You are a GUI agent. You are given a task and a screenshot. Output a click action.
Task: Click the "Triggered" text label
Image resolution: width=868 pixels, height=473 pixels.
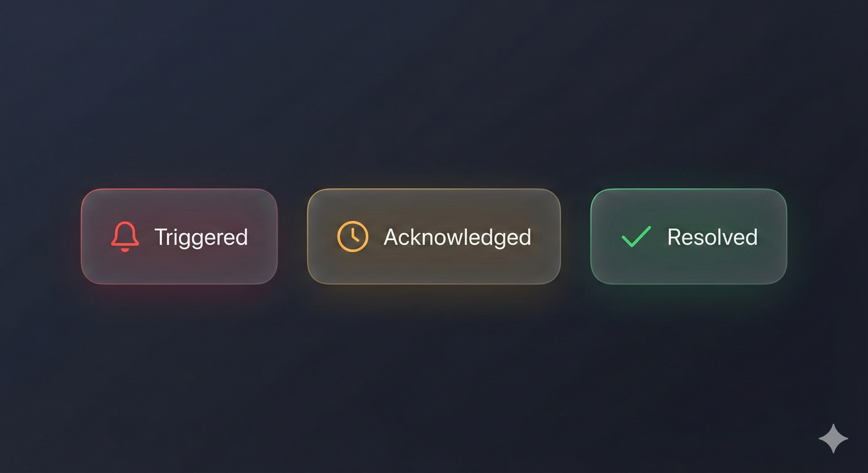point(201,237)
